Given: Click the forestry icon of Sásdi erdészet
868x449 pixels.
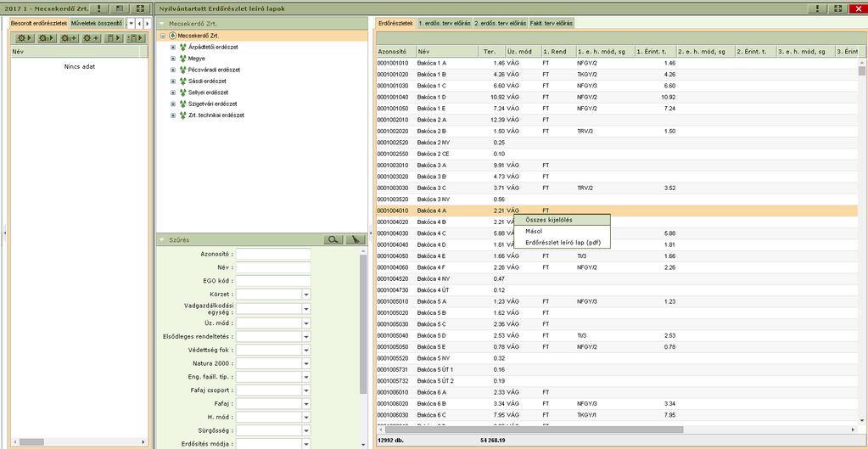Looking at the screenshot, I should 182,81.
